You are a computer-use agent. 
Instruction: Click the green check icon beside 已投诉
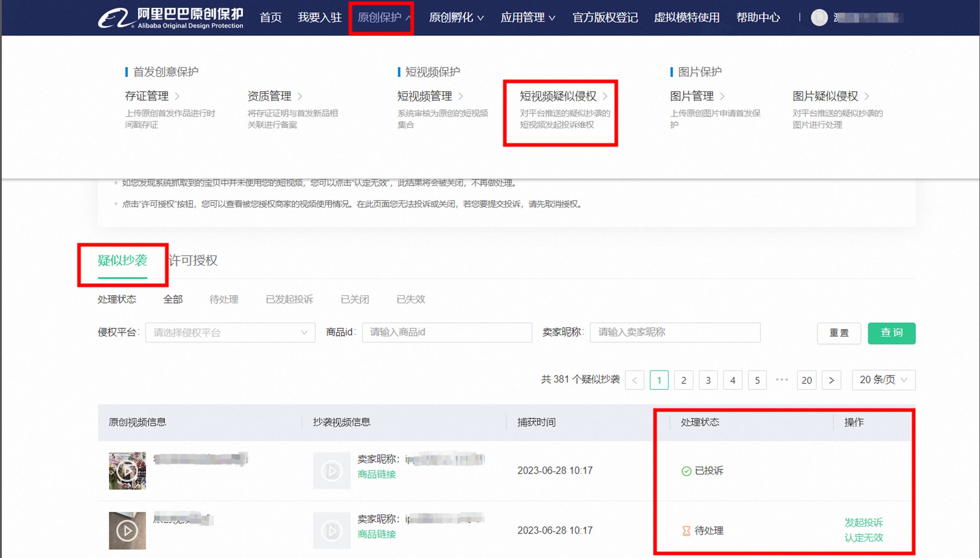click(686, 471)
